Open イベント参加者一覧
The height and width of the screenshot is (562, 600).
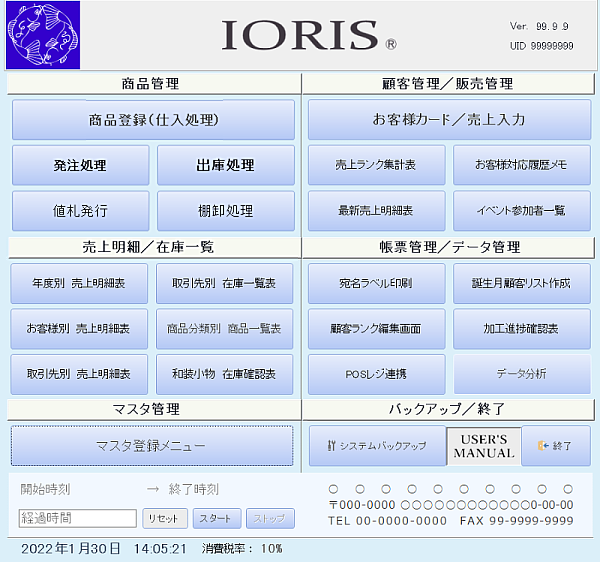[x=522, y=211]
